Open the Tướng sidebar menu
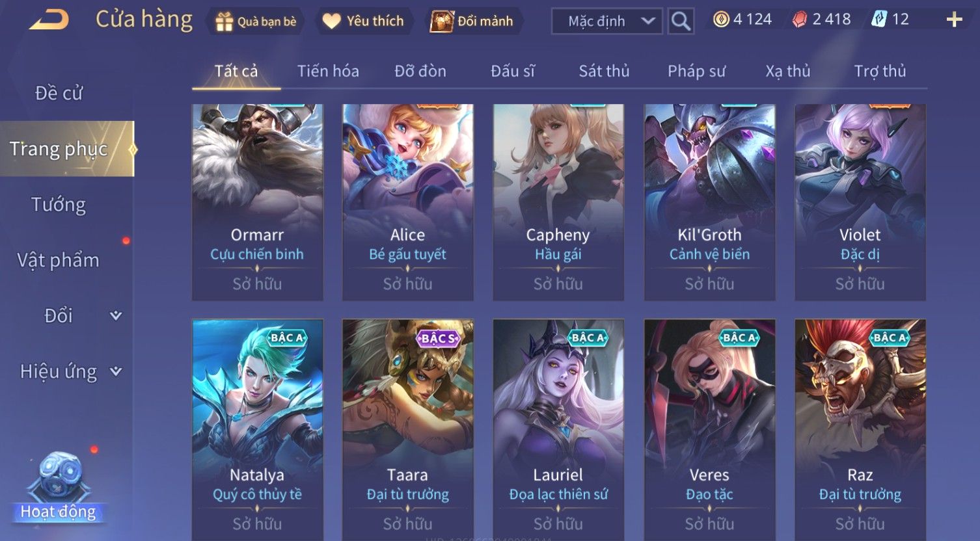 (59, 205)
